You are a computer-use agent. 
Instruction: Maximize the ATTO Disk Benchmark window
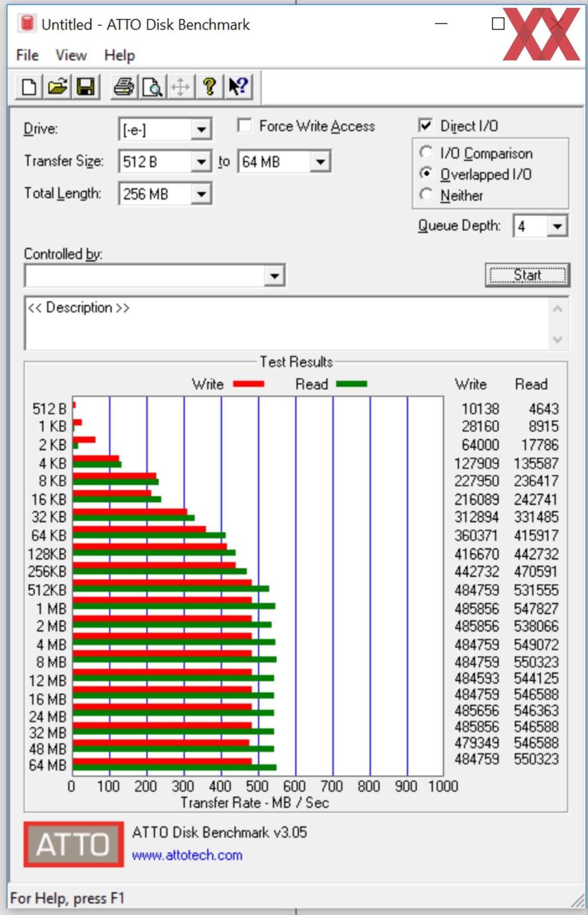[498, 23]
